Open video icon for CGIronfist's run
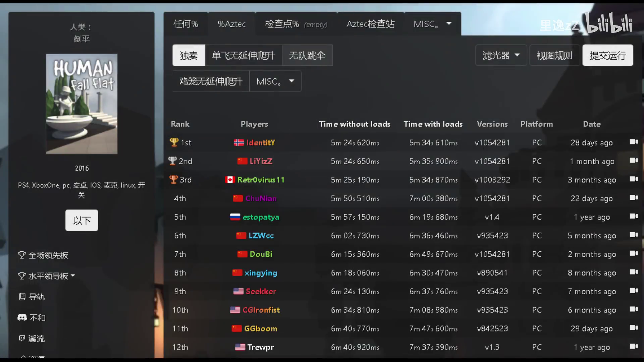The image size is (644, 362). pos(634,309)
